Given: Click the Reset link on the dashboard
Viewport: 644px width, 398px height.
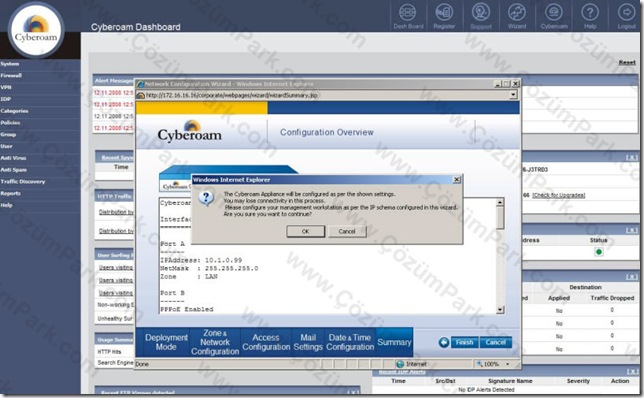Looking at the screenshot, I should pyautogui.click(x=627, y=62).
